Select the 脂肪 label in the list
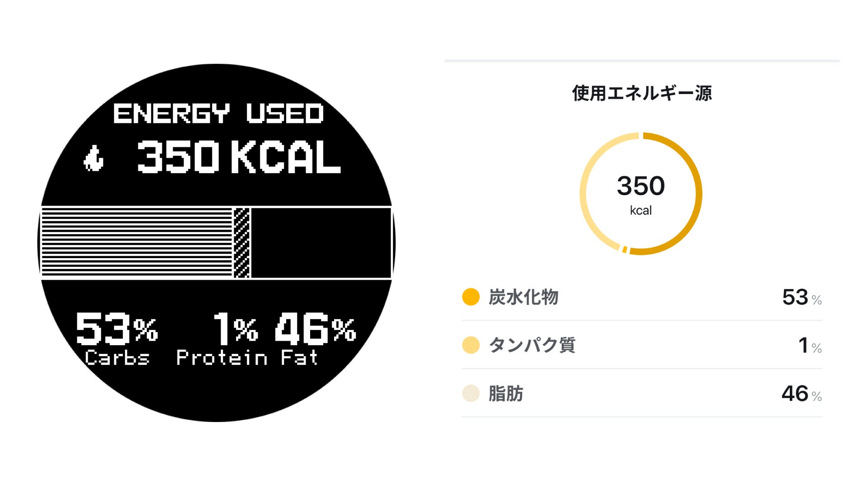 [506, 394]
